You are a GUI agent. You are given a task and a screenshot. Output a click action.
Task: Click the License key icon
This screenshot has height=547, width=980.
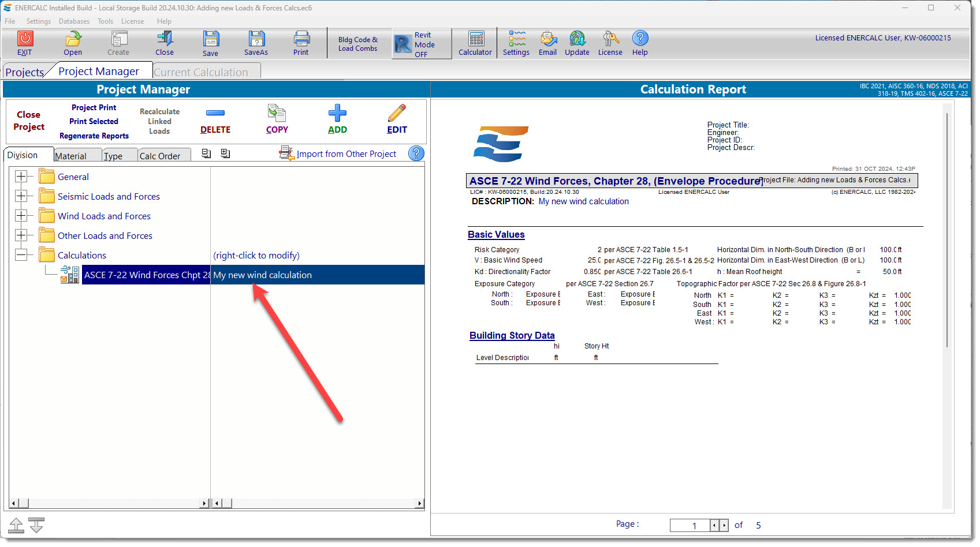[x=610, y=43]
